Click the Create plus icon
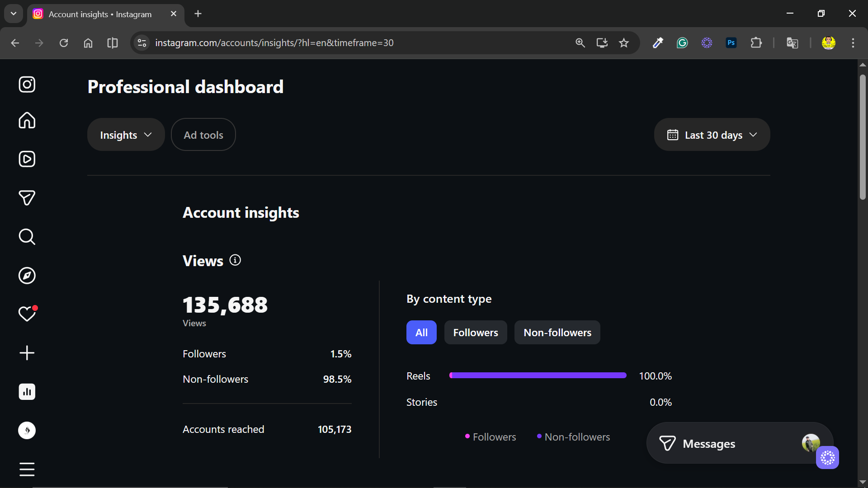868x488 pixels. coord(27,353)
